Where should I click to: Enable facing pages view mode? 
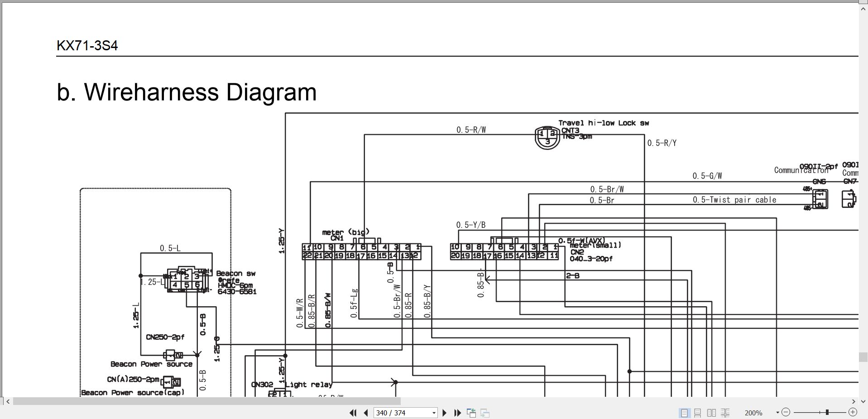click(x=711, y=413)
